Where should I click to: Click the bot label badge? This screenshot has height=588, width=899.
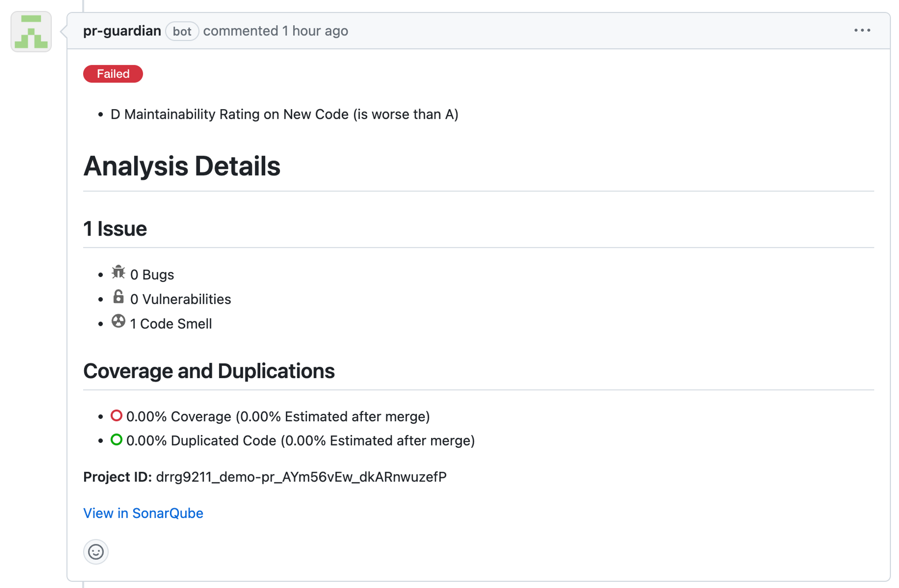[x=182, y=31]
